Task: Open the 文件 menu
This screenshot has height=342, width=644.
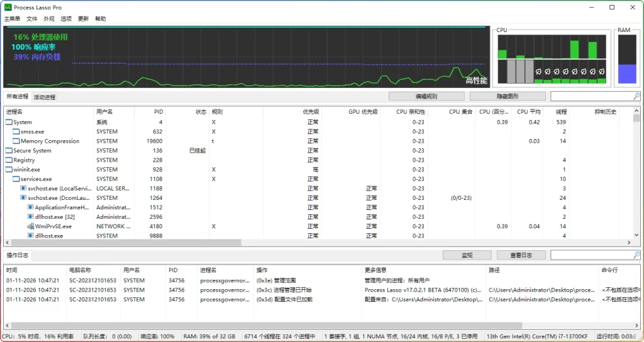Action: pyautogui.click(x=32, y=19)
